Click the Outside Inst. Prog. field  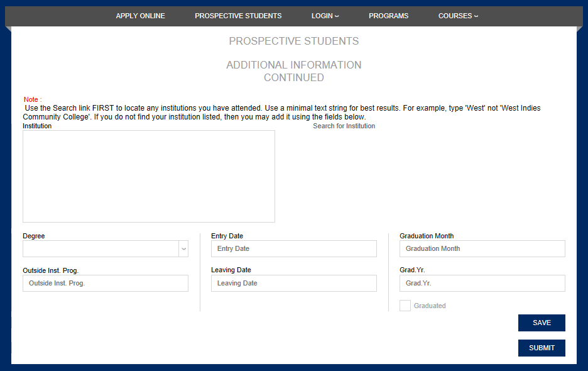point(105,283)
